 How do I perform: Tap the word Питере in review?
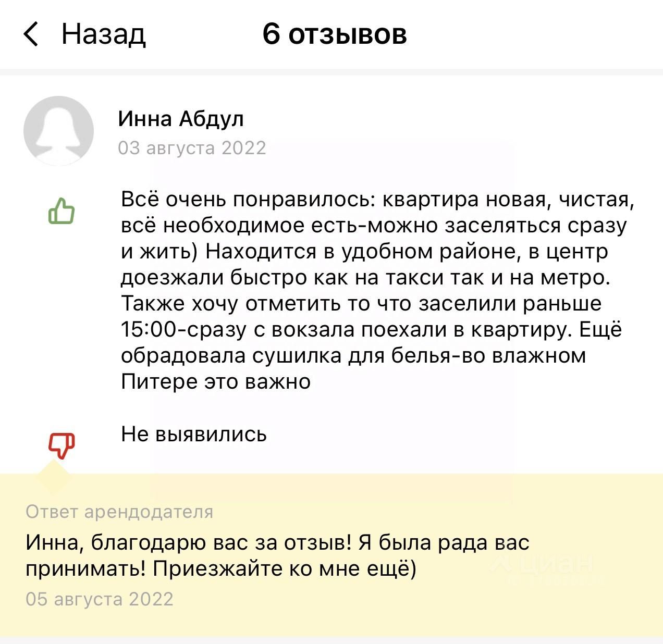[x=159, y=381]
